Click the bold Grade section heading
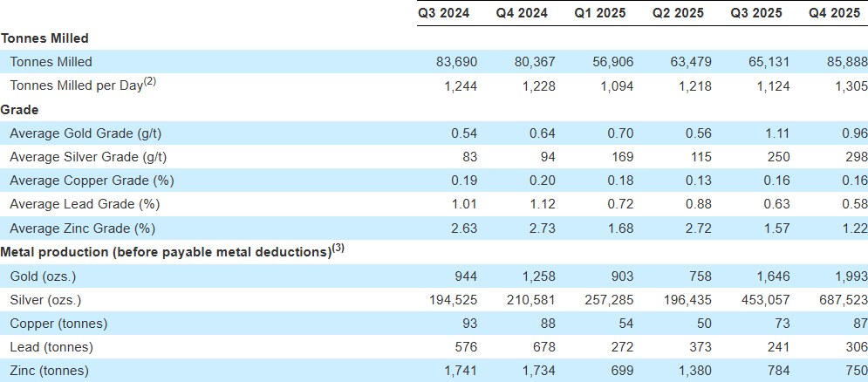Image resolution: width=868 pixels, height=382 pixels. 20,110
